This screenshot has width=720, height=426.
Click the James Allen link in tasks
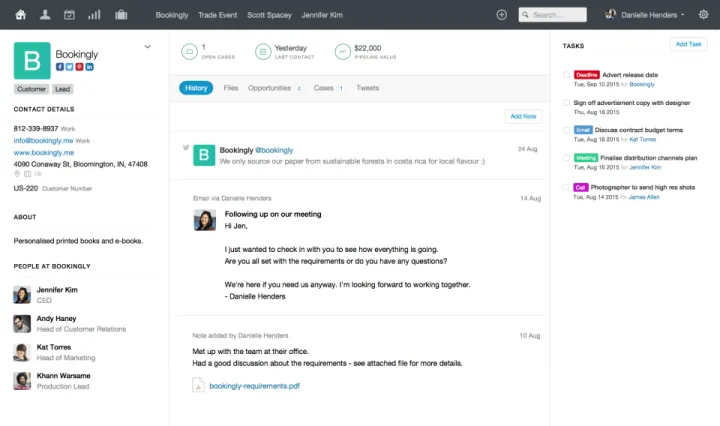point(644,197)
